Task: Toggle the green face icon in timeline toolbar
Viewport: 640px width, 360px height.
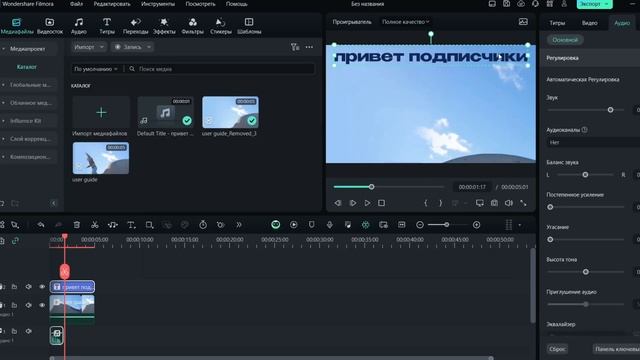Action: [x=276, y=224]
